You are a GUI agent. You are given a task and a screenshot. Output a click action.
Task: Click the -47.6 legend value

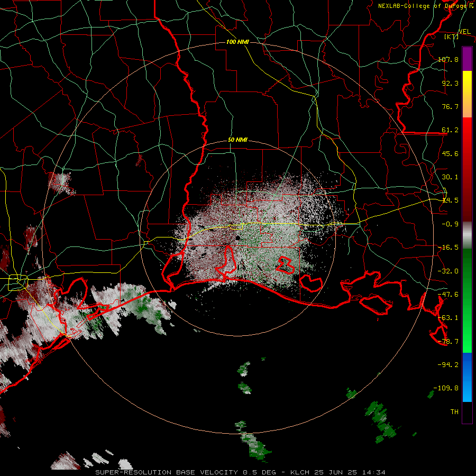pos(448,295)
